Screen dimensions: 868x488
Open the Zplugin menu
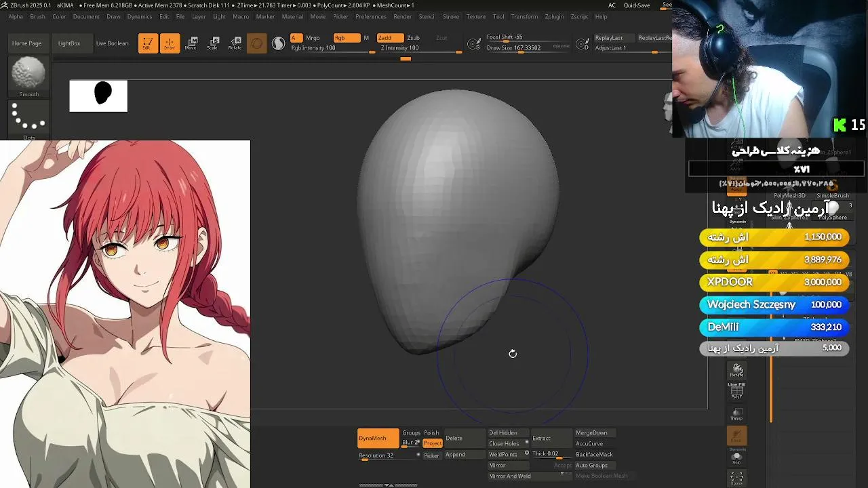[x=554, y=16]
